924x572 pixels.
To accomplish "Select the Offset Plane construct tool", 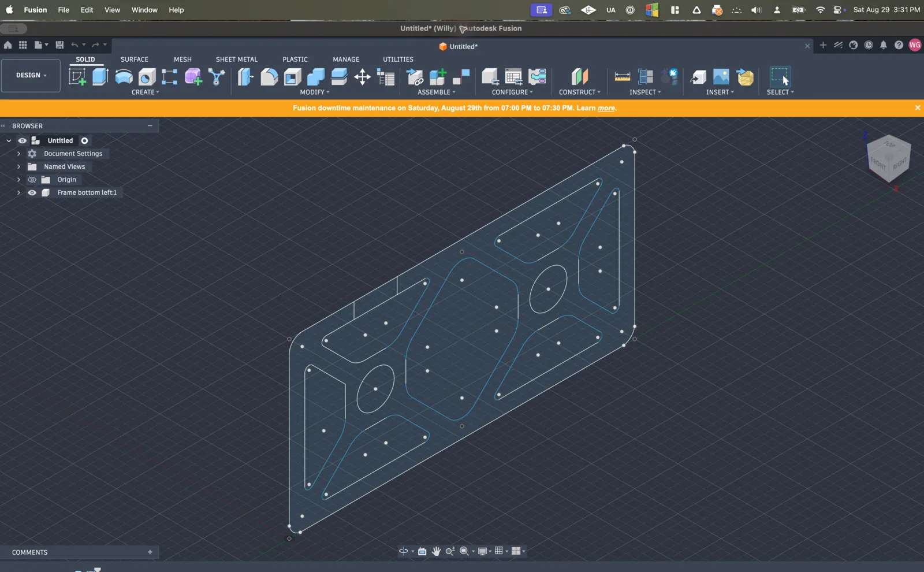I will (579, 76).
